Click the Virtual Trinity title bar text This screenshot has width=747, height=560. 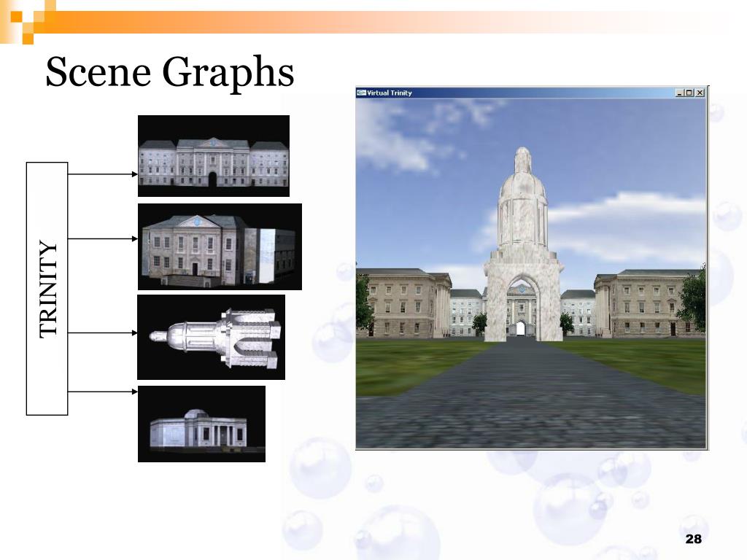pyautogui.click(x=390, y=93)
